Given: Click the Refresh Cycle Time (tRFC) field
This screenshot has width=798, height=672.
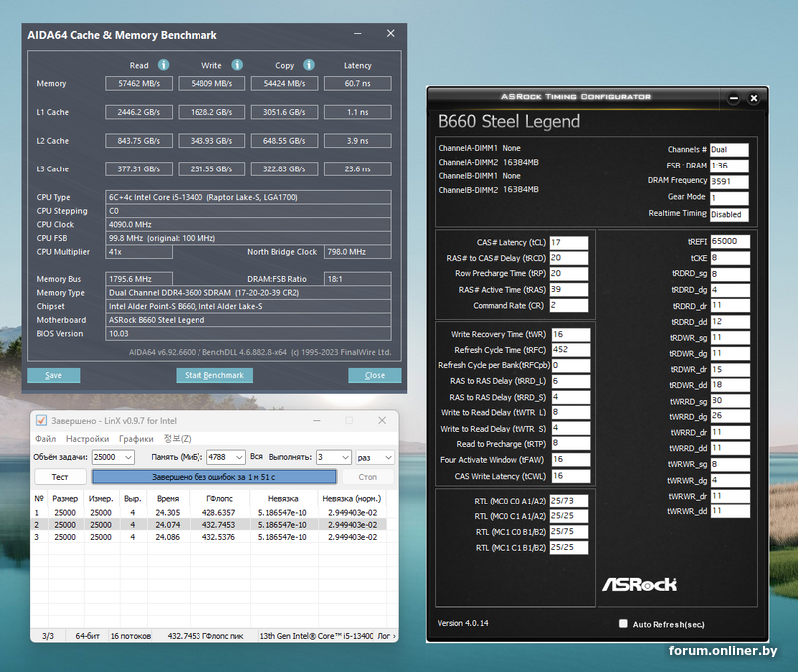Looking at the screenshot, I should pyautogui.click(x=571, y=350).
